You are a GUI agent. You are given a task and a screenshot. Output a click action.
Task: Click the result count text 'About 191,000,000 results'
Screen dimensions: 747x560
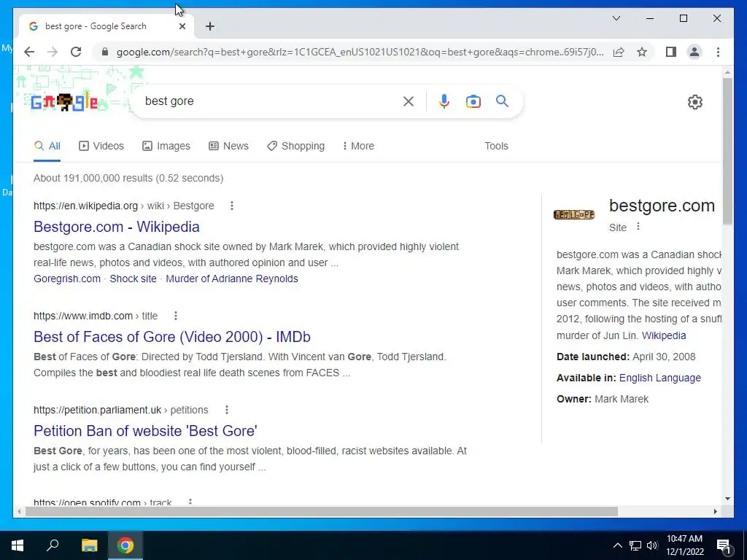point(94,178)
